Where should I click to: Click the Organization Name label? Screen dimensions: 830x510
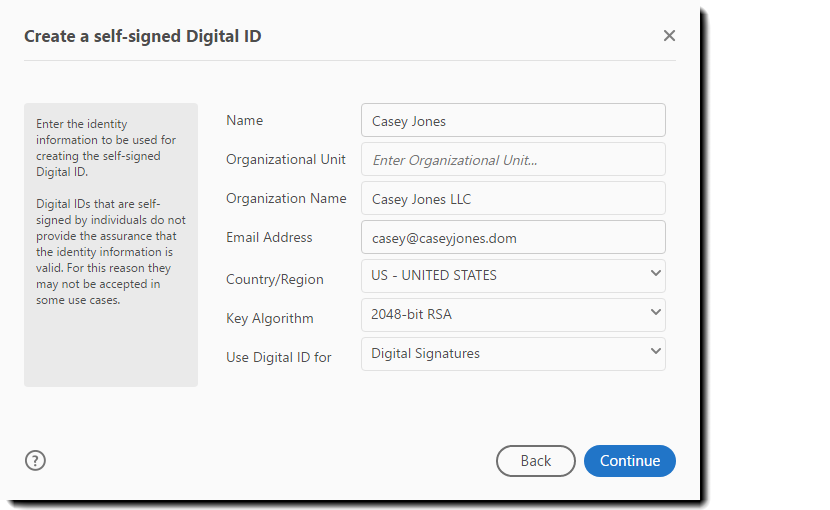coord(286,198)
